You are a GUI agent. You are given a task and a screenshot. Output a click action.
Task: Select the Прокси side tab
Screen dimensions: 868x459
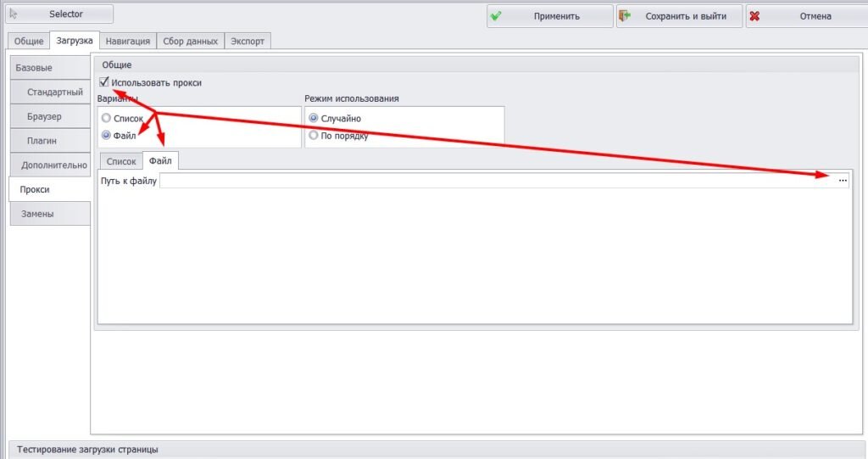[x=50, y=189]
